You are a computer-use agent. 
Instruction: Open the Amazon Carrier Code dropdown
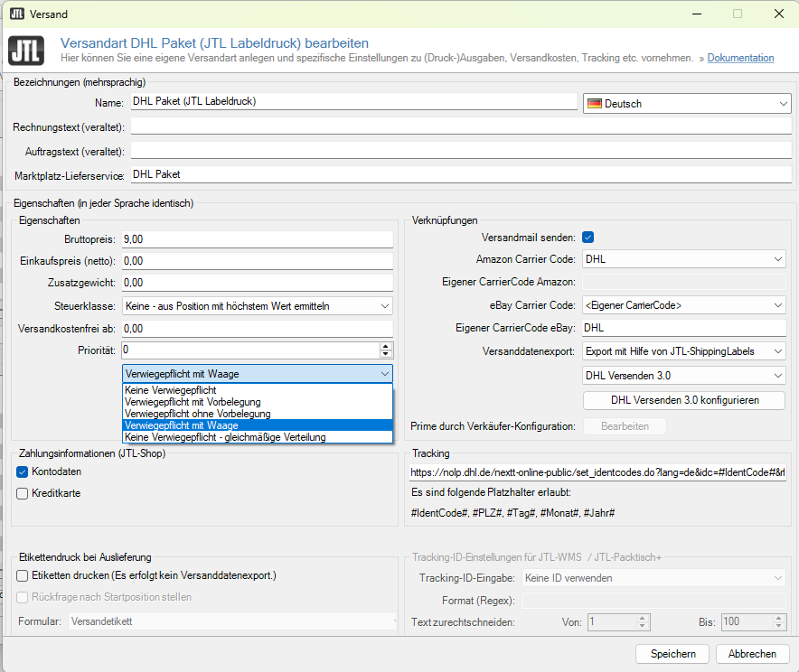point(684,259)
